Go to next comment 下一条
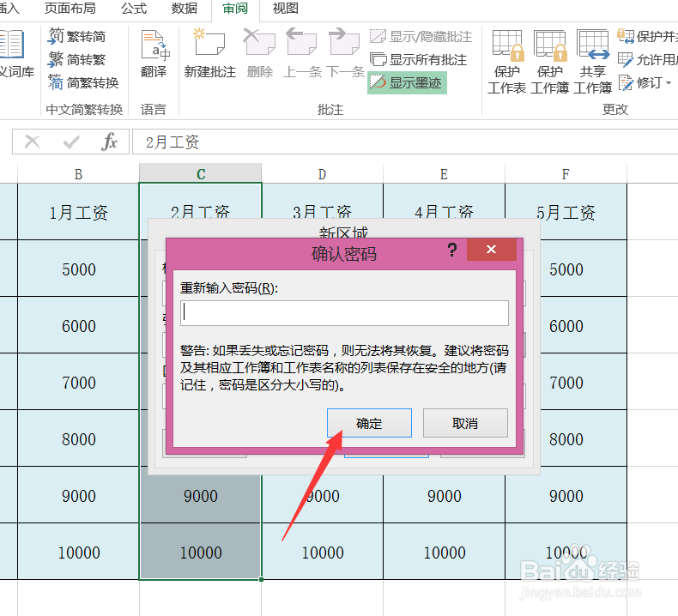Image resolution: width=678 pixels, height=616 pixels. coord(344,54)
